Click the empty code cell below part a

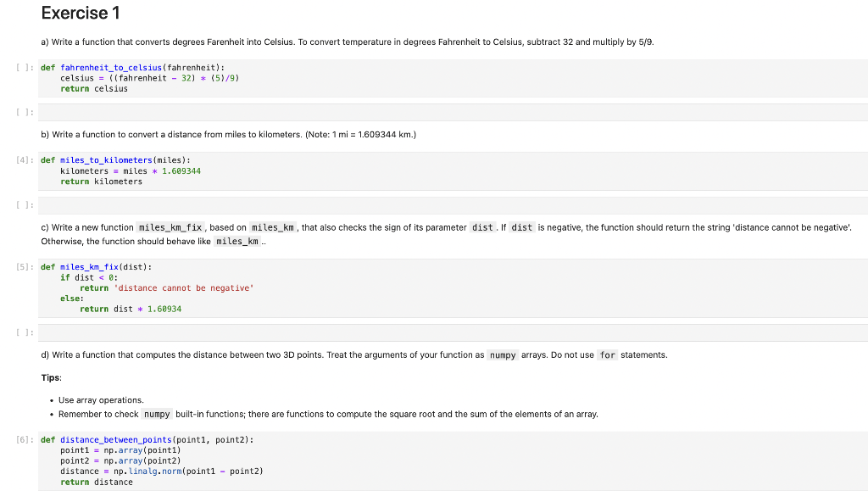click(x=339, y=111)
